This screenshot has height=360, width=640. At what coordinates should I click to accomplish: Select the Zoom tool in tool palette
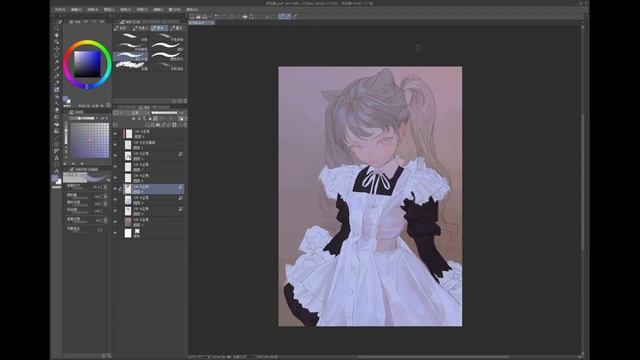(x=57, y=28)
